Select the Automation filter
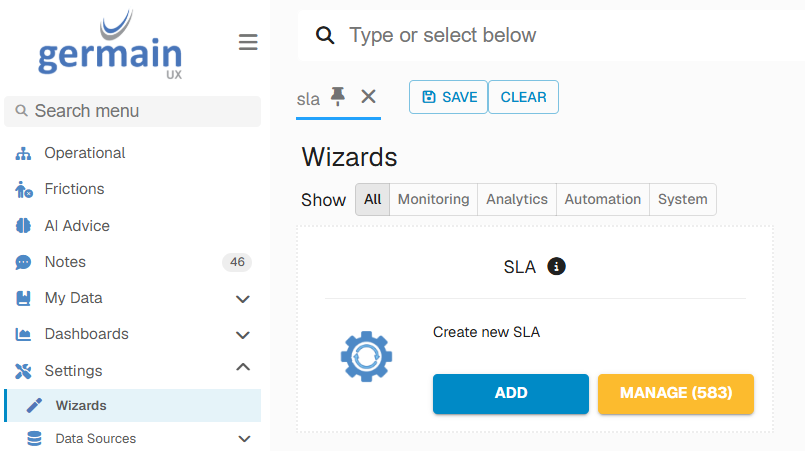Image resolution: width=805 pixels, height=451 pixels. (603, 199)
